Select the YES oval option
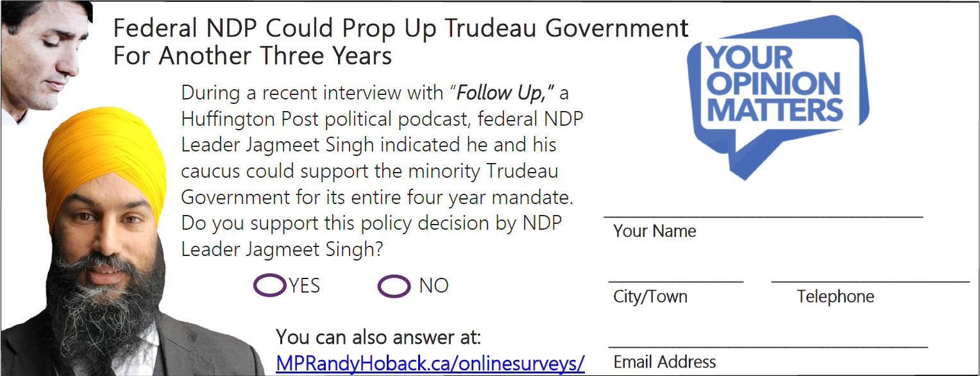Viewport: 980px width, 376px height. point(269,285)
